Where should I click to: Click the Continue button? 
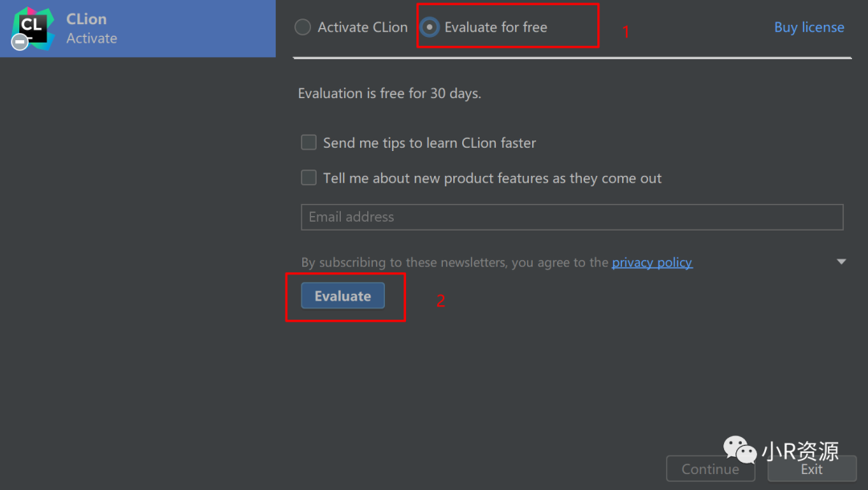pyautogui.click(x=710, y=469)
